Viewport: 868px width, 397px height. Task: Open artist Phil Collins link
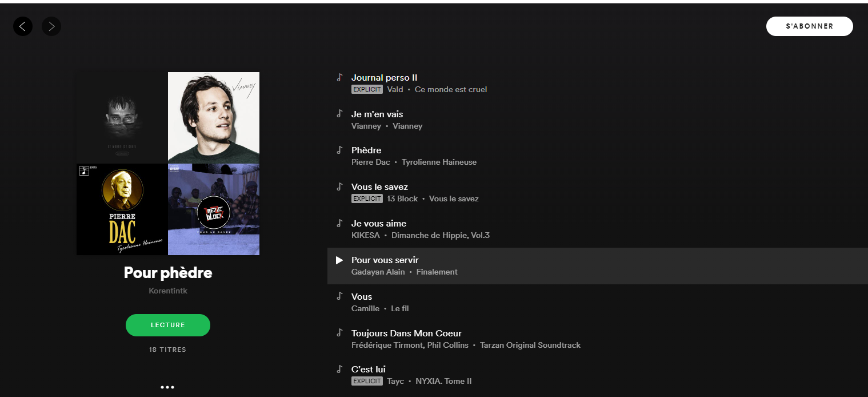coord(447,345)
